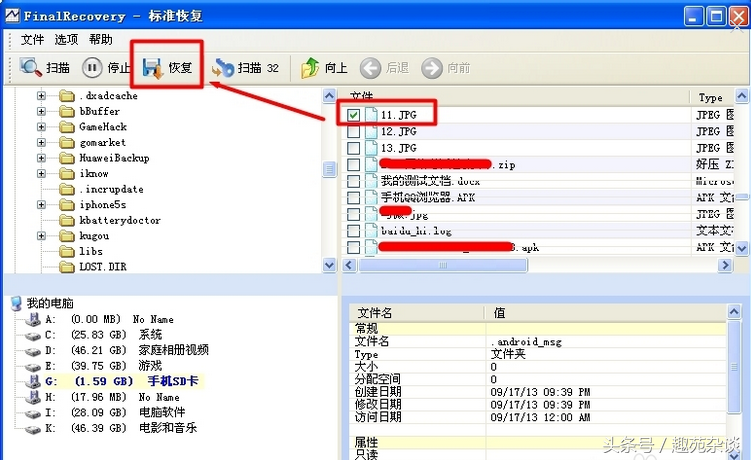Image resolution: width=751 pixels, height=460 pixels.
Task: Expand the gomarket tree node
Action: (41, 142)
